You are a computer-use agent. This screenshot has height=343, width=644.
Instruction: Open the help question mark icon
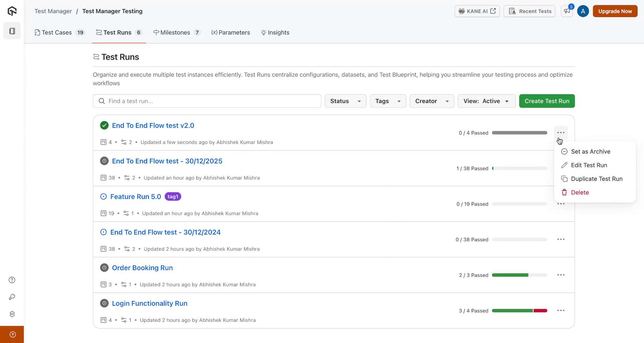[12, 280]
